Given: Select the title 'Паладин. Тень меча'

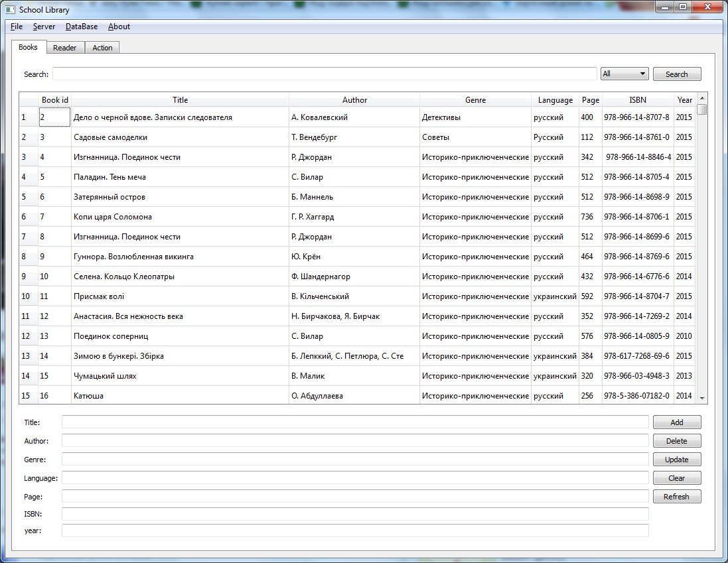Looking at the screenshot, I should 180,177.
